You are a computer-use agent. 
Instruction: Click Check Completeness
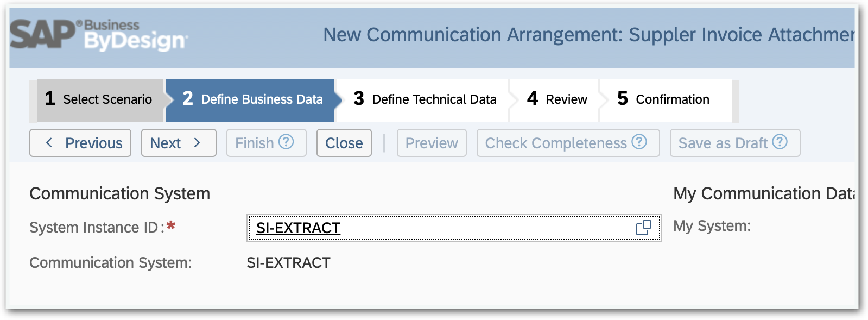click(556, 143)
